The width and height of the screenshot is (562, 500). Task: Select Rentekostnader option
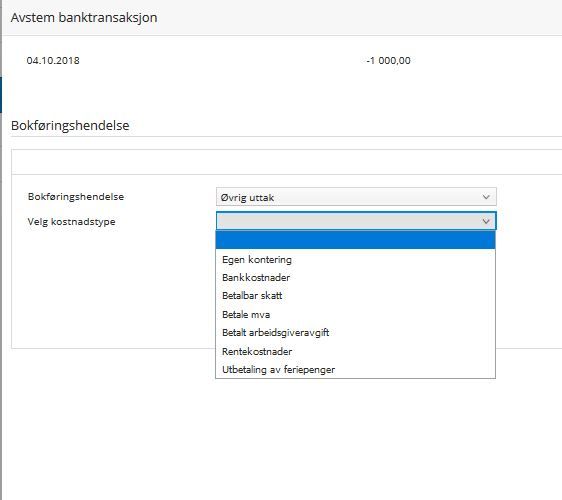(x=355, y=351)
